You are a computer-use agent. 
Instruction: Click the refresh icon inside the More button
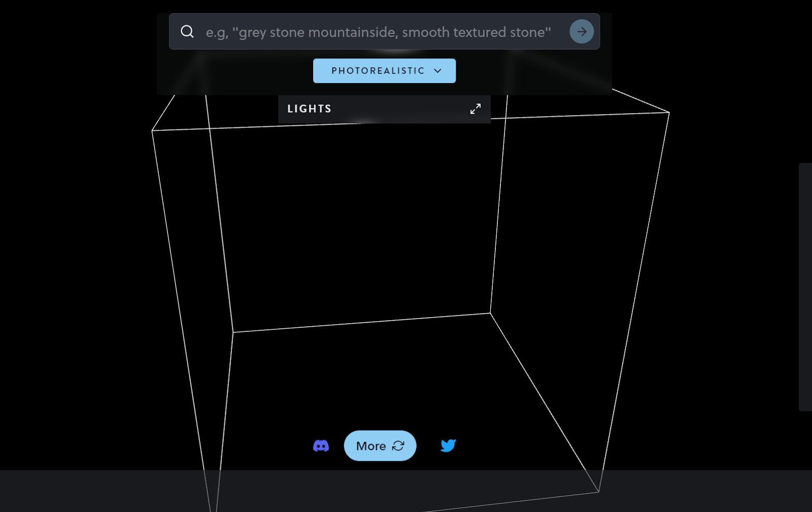coord(398,446)
